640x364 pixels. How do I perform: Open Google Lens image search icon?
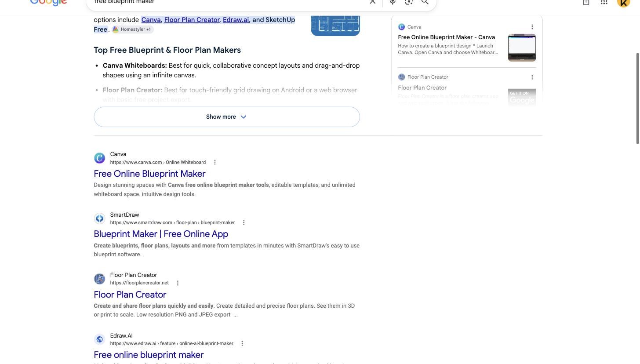(409, 2)
